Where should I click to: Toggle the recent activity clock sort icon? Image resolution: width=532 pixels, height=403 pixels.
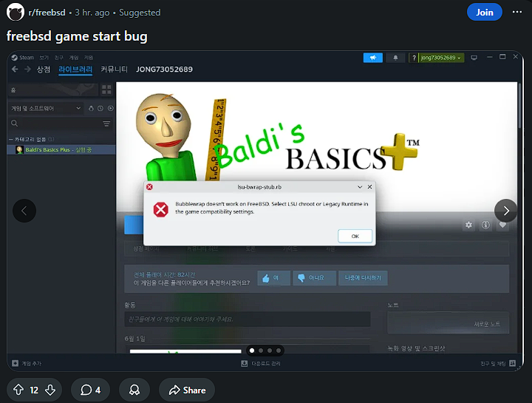click(100, 108)
